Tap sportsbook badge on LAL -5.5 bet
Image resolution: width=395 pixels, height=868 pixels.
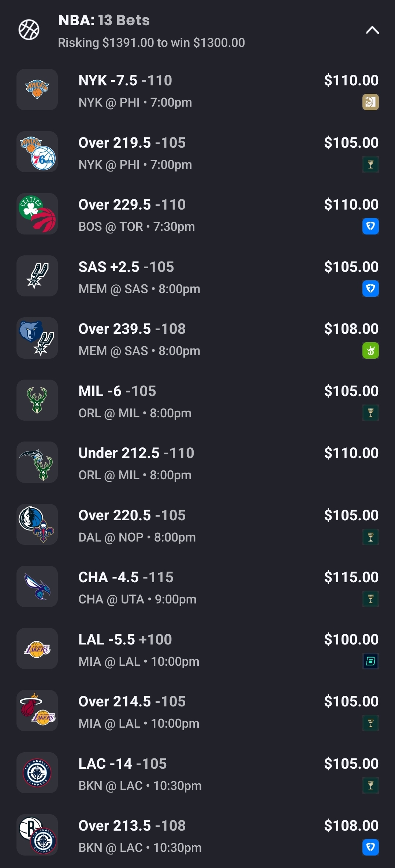370,661
